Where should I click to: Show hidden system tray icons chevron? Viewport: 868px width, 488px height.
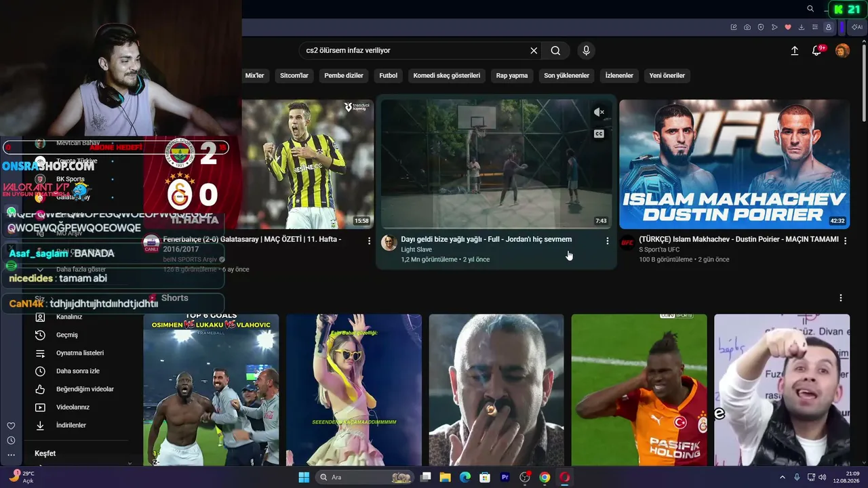click(x=782, y=477)
